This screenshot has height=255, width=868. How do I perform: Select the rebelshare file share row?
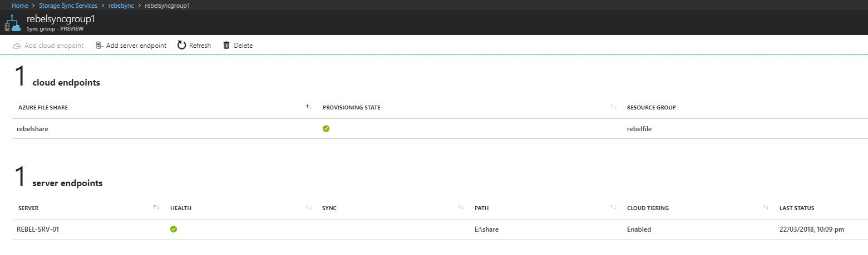pyautogui.click(x=440, y=128)
